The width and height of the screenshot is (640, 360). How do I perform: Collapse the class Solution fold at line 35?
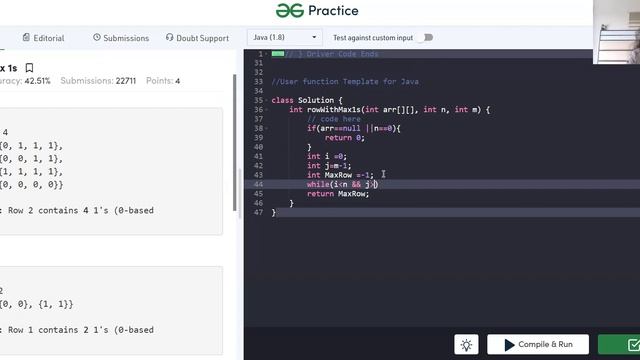click(267, 100)
